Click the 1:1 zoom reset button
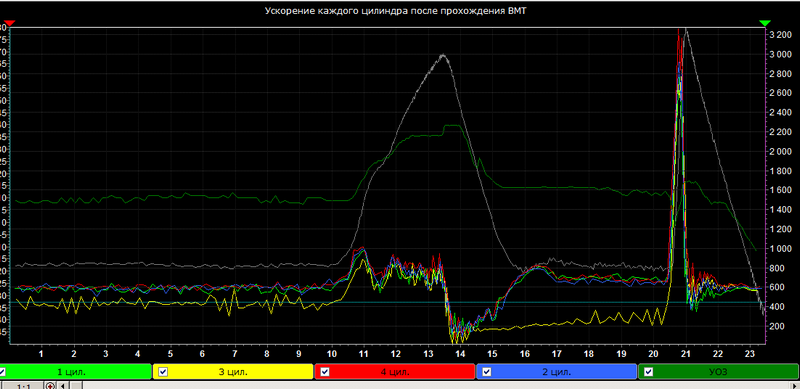 point(23,386)
